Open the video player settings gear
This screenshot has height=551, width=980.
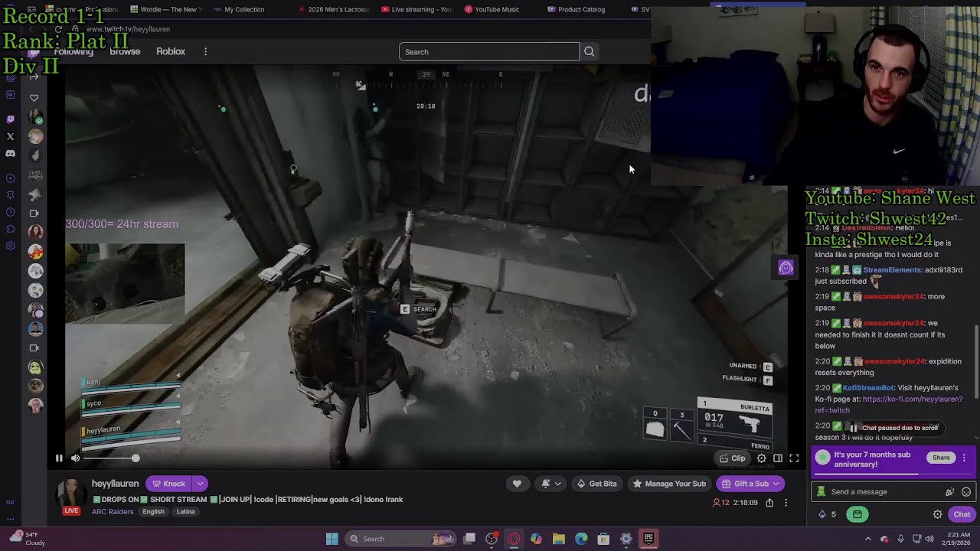click(761, 458)
